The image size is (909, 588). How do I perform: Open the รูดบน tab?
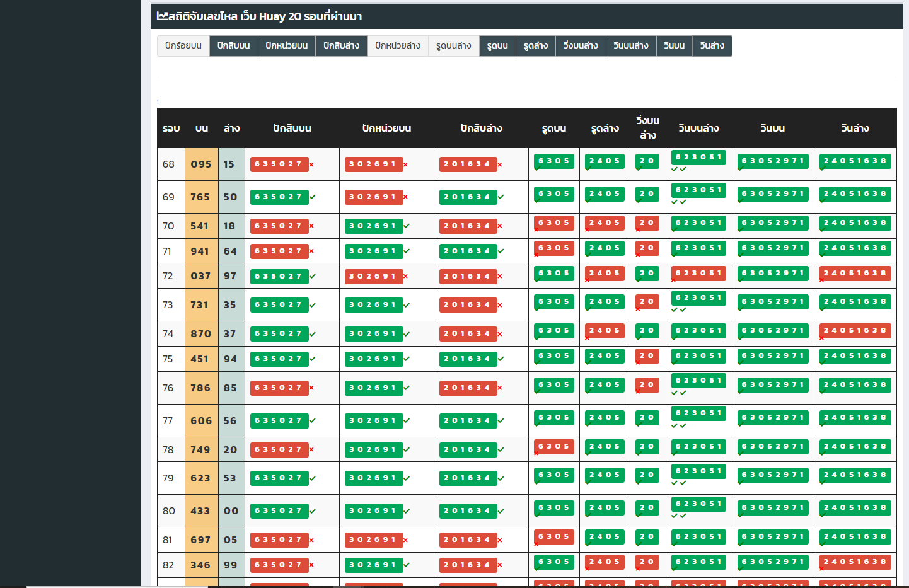click(498, 46)
